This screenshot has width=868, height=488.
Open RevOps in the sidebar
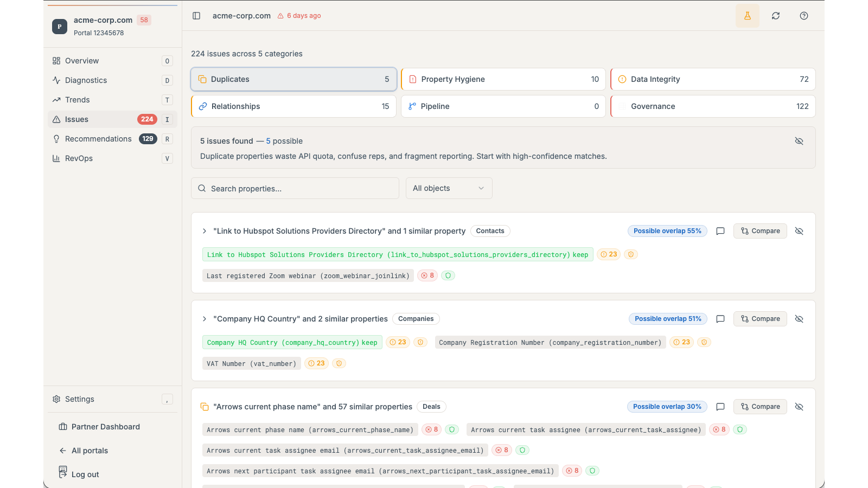pyautogui.click(x=112, y=158)
